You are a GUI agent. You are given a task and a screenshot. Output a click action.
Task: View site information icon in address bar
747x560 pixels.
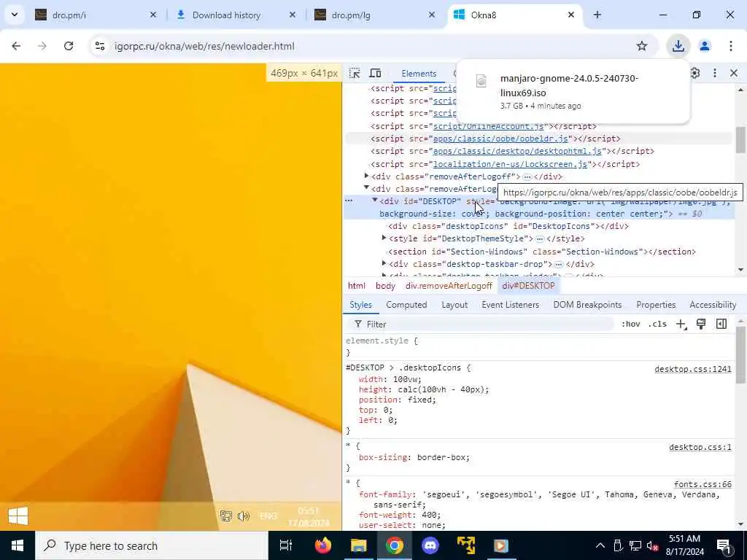pyautogui.click(x=99, y=46)
